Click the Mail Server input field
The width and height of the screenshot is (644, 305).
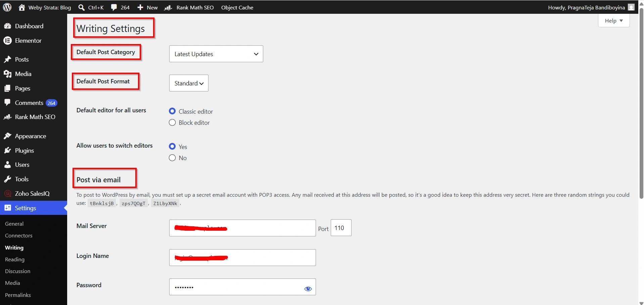pos(242,228)
